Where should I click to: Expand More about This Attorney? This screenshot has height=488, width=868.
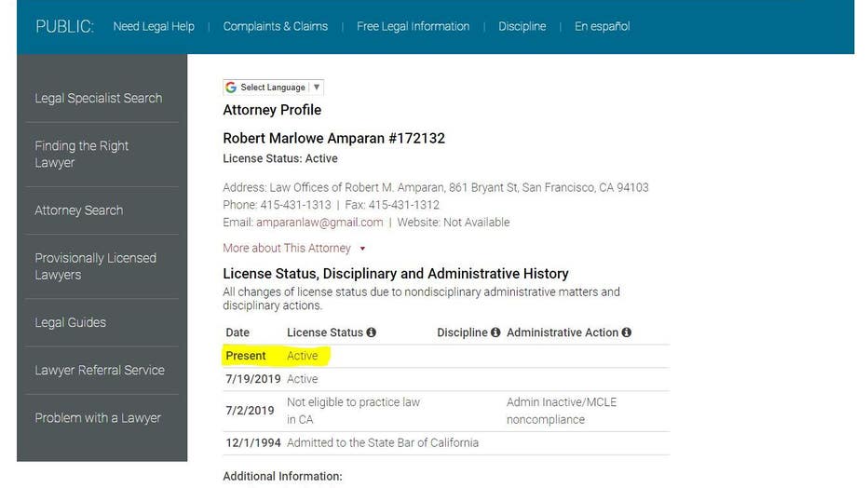(287, 249)
